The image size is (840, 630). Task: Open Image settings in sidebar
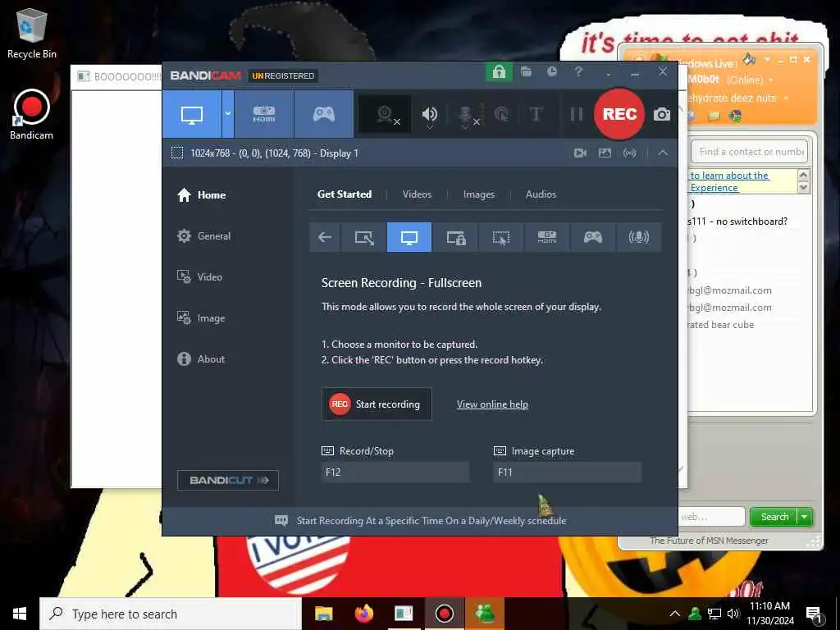tap(201, 318)
